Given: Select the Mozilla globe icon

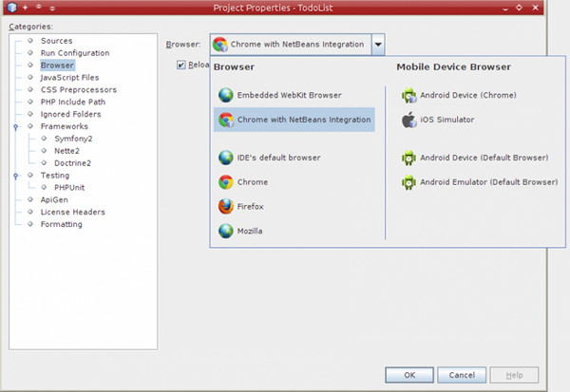Looking at the screenshot, I should coord(226,231).
